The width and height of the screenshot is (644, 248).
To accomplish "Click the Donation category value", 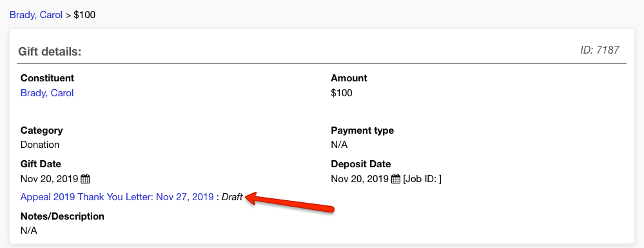I will coord(40,145).
